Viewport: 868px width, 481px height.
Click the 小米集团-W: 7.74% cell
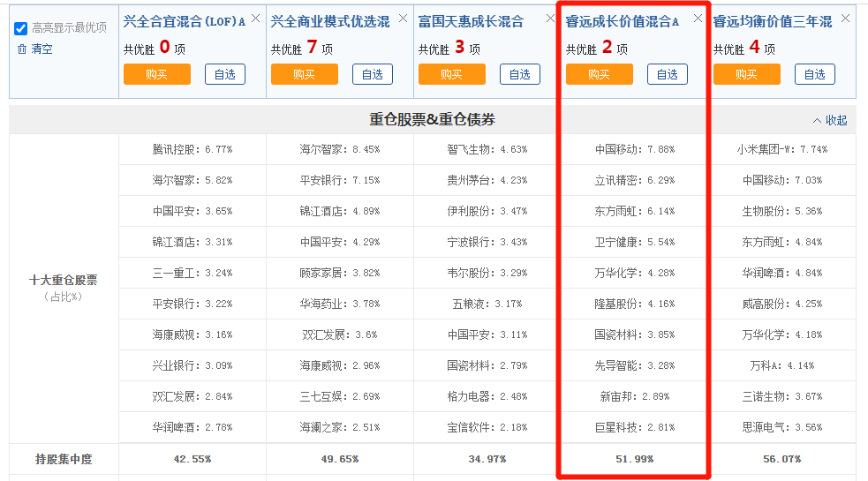tap(782, 149)
